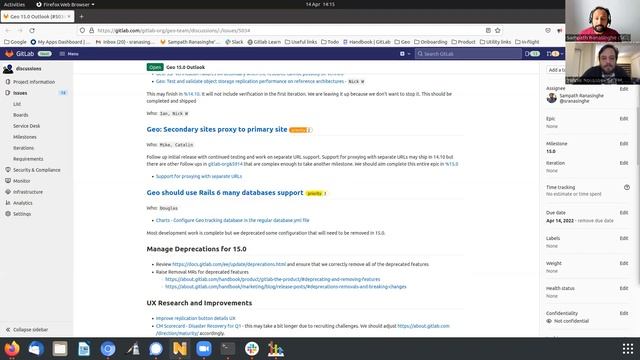The image size is (640, 360).
Task: Open 'Support for proxying with separate URLs' link
Action: pyautogui.click(x=199, y=176)
